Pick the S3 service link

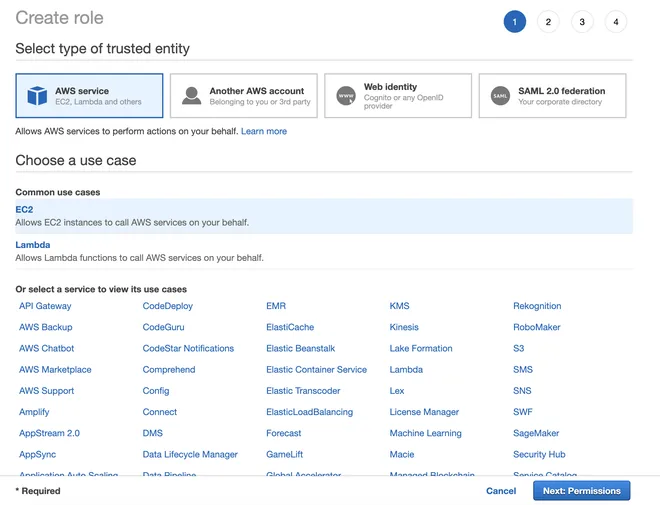(x=519, y=348)
